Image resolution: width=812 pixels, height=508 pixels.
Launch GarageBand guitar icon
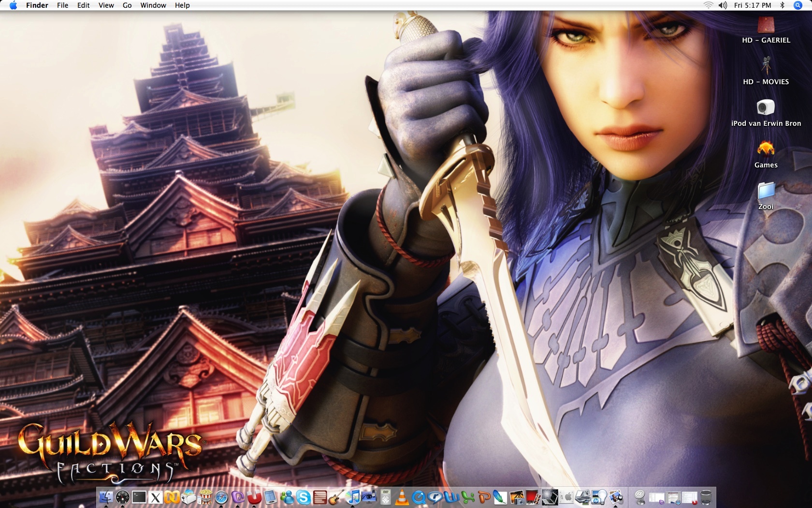(336, 497)
